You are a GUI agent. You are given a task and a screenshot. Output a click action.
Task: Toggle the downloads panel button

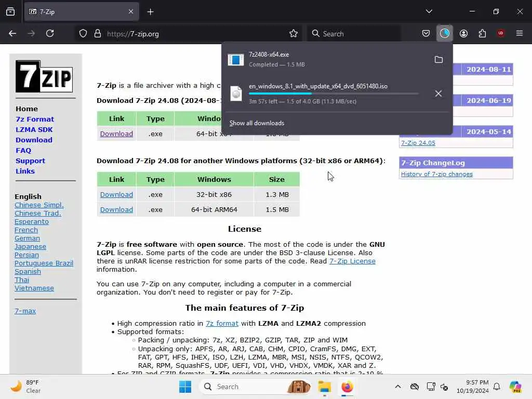pyautogui.click(x=445, y=33)
